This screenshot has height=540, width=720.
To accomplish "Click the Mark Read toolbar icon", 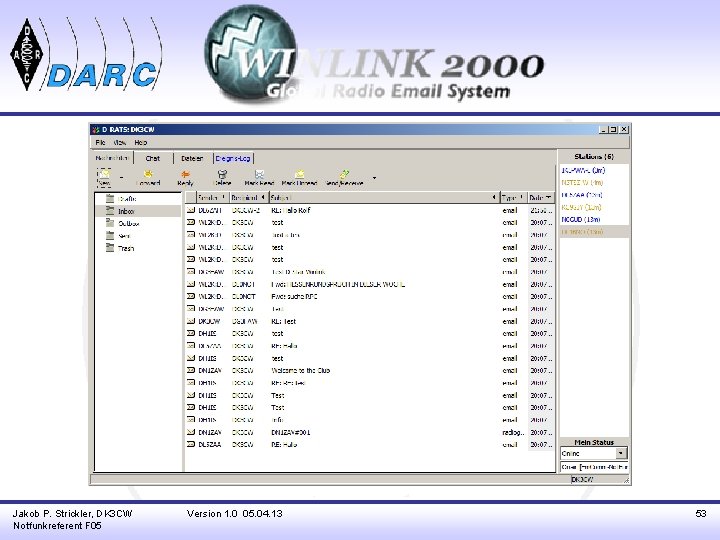I will (259, 174).
